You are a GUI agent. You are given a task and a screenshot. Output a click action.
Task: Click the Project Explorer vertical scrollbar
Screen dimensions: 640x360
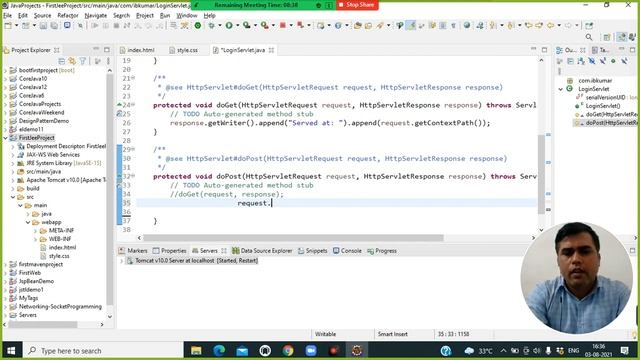point(110,190)
